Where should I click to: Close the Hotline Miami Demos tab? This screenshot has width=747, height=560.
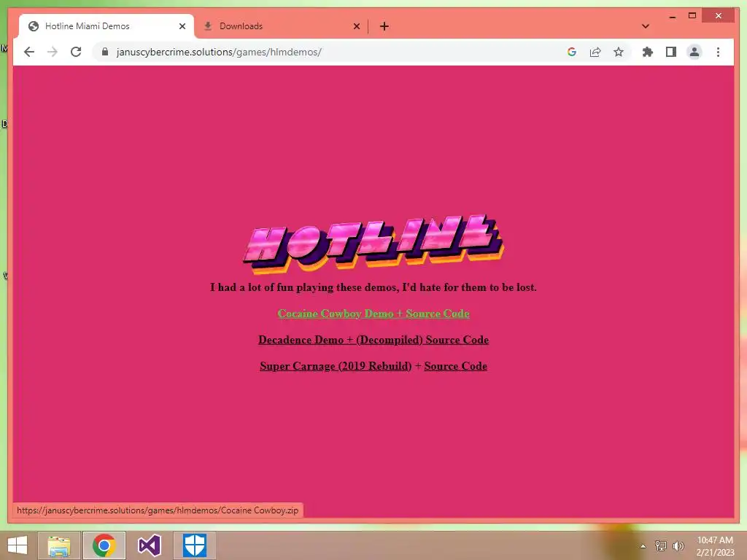tap(182, 26)
